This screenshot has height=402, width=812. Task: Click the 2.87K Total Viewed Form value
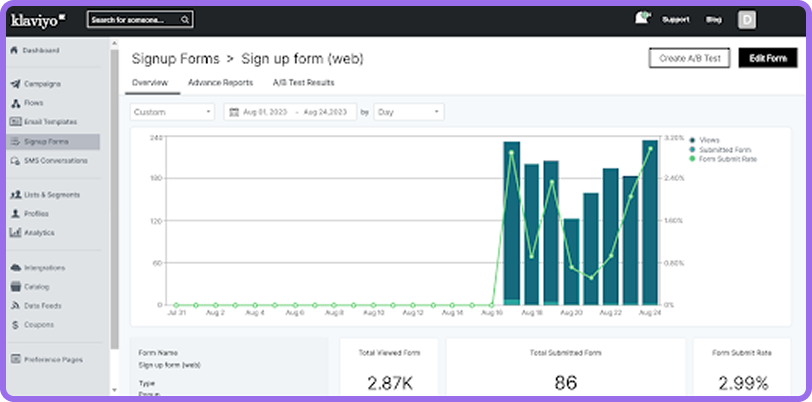tap(390, 383)
